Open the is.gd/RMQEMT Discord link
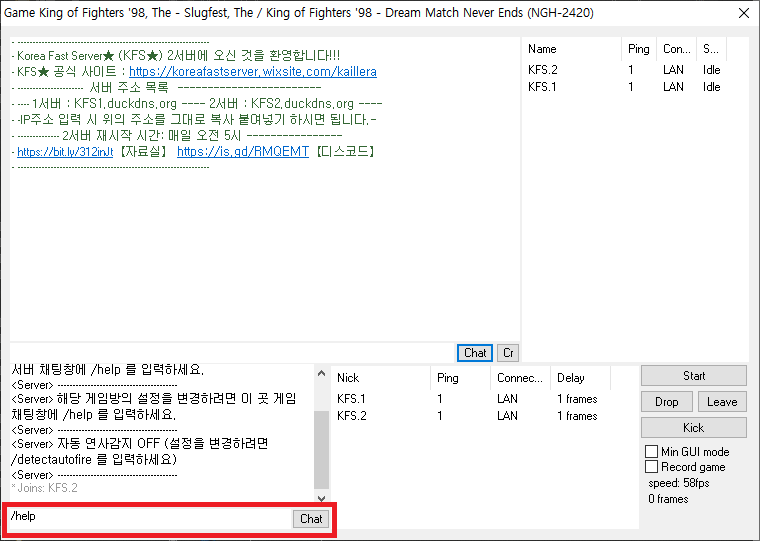The height and width of the screenshot is (541, 760). (x=243, y=152)
